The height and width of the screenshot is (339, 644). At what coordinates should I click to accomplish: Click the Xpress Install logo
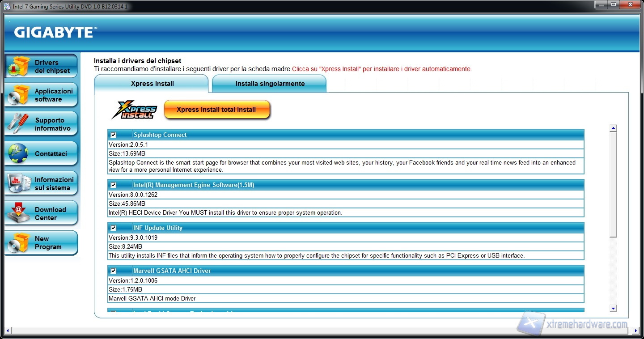click(x=134, y=110)
